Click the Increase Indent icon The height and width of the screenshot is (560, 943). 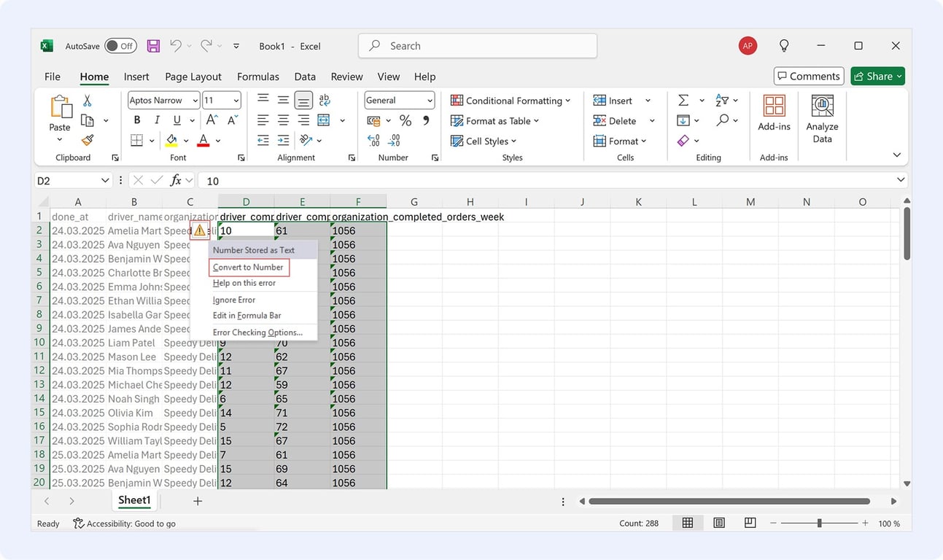284,140
